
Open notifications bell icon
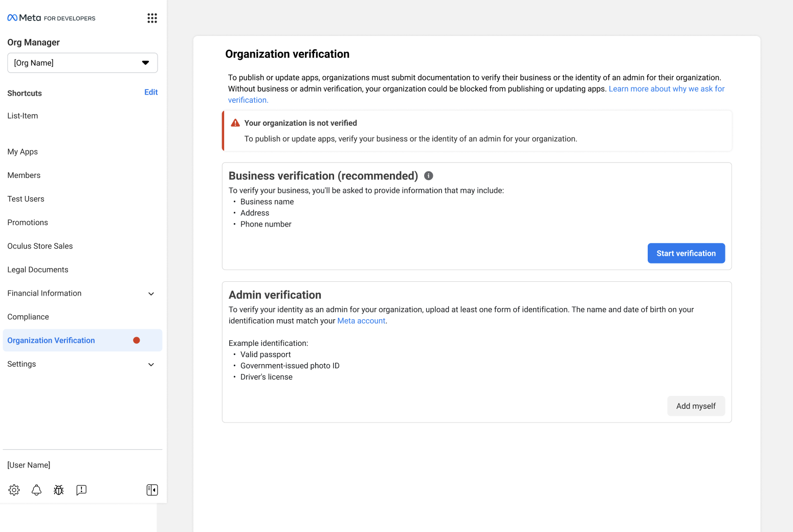36,490
